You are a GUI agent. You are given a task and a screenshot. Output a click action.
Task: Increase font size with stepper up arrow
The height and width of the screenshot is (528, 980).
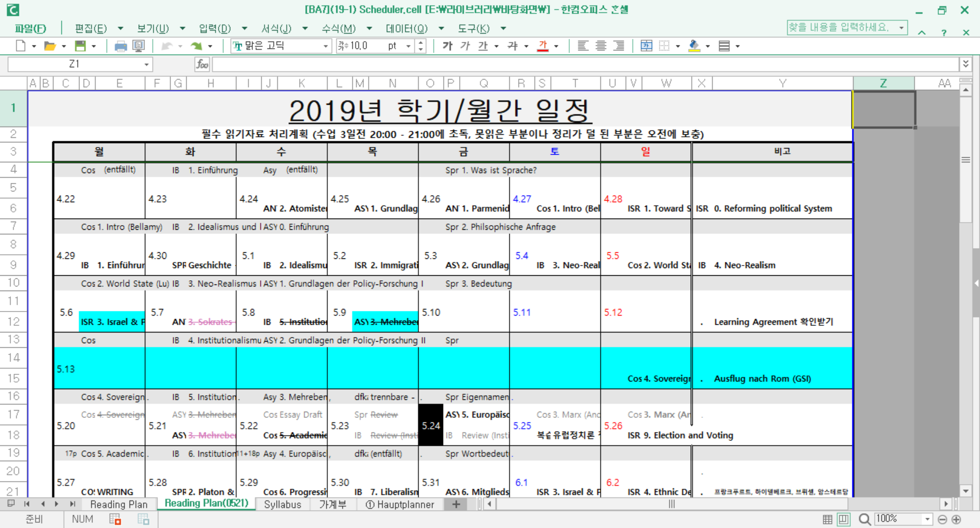click(x=421, y=43)
